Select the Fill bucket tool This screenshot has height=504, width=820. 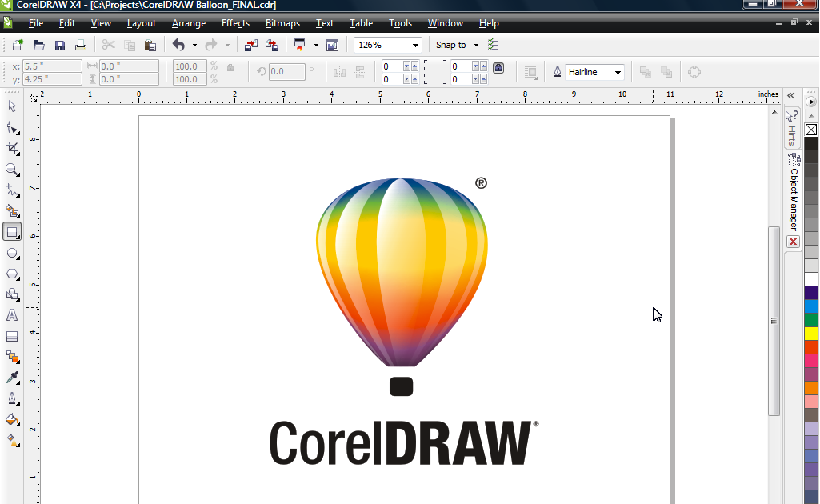[x=12, y=419]
